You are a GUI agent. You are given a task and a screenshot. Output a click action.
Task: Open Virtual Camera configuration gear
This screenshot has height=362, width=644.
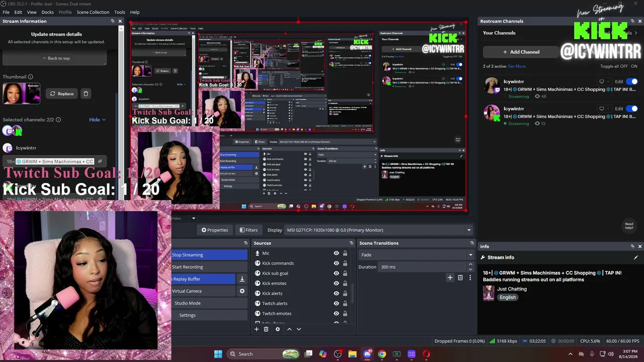242,291
